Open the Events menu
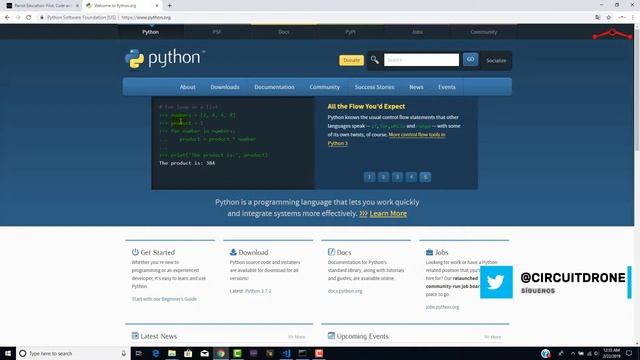 tap(447, 87)
